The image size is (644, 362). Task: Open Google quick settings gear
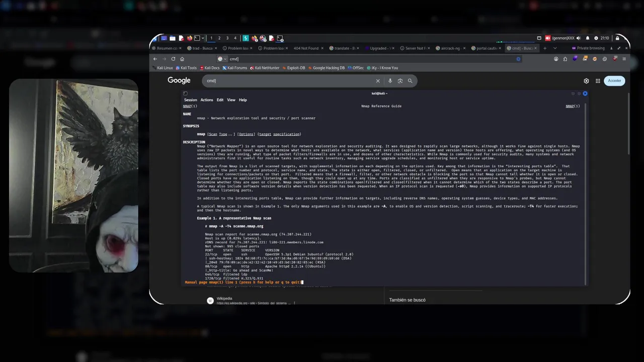[586, 80]
